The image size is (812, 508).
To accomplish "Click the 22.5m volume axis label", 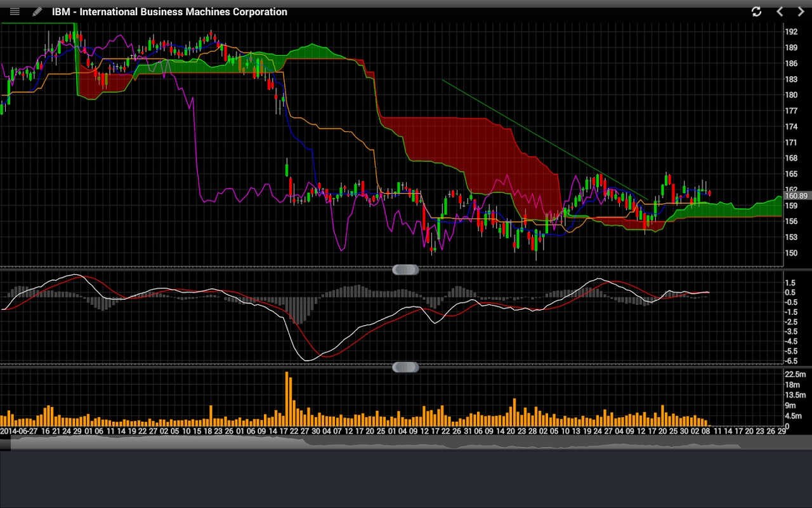I will (x=796, y=375).
